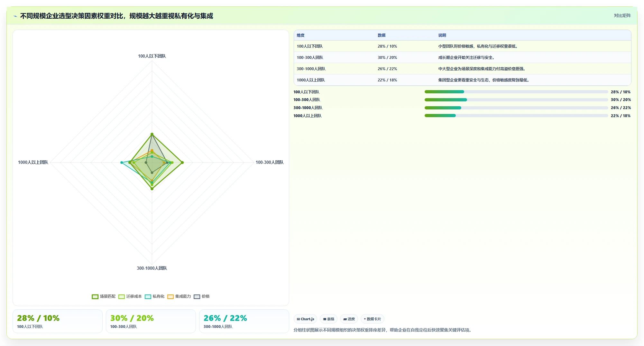
Task: Open the 28% / 10% data card
Action: 58,321
